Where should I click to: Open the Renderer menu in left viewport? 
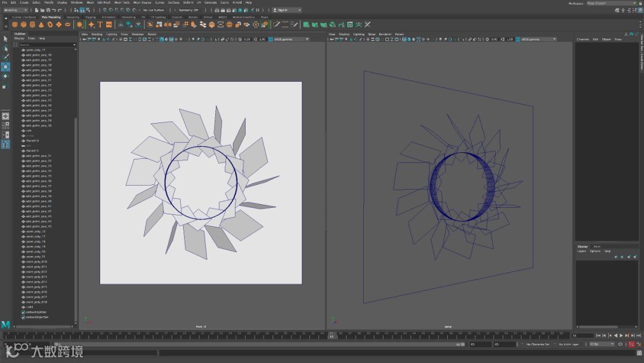[138, 34]
